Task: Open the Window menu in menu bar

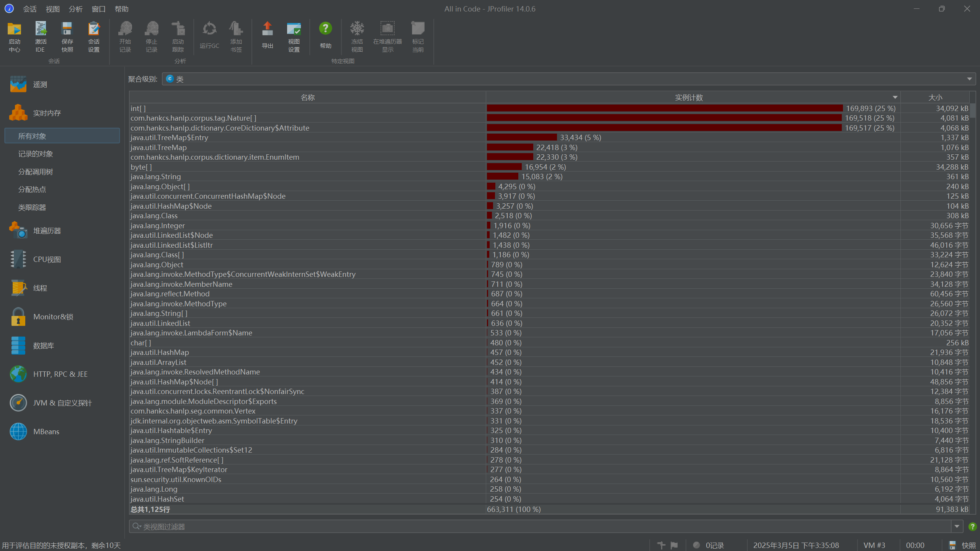Action: (98, 9)
